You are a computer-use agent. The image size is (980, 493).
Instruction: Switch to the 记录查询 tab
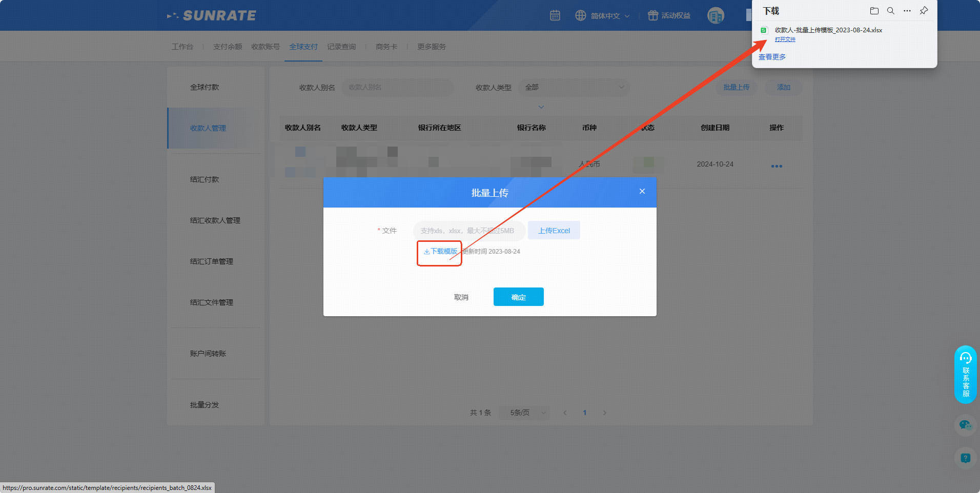point(341,47)
